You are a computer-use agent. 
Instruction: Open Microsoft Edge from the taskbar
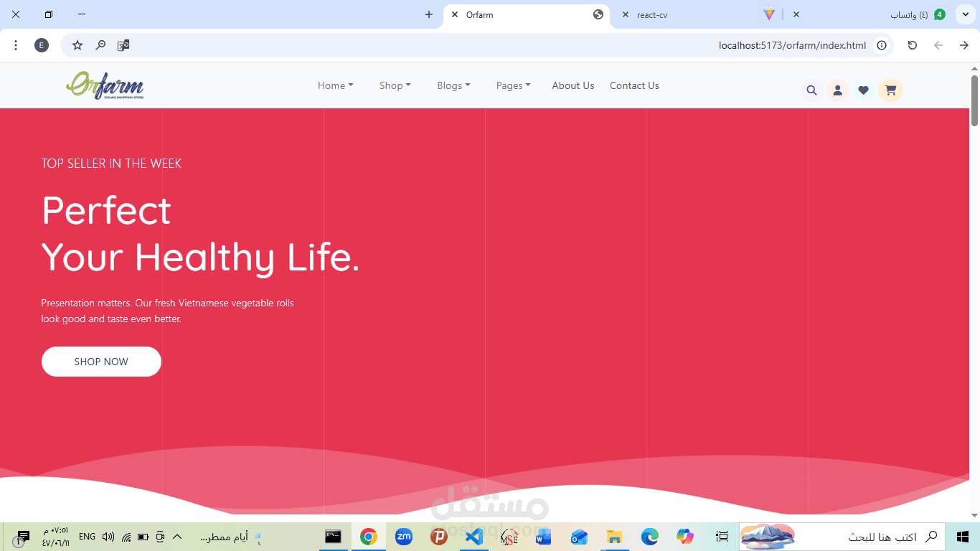click(649, 537)
